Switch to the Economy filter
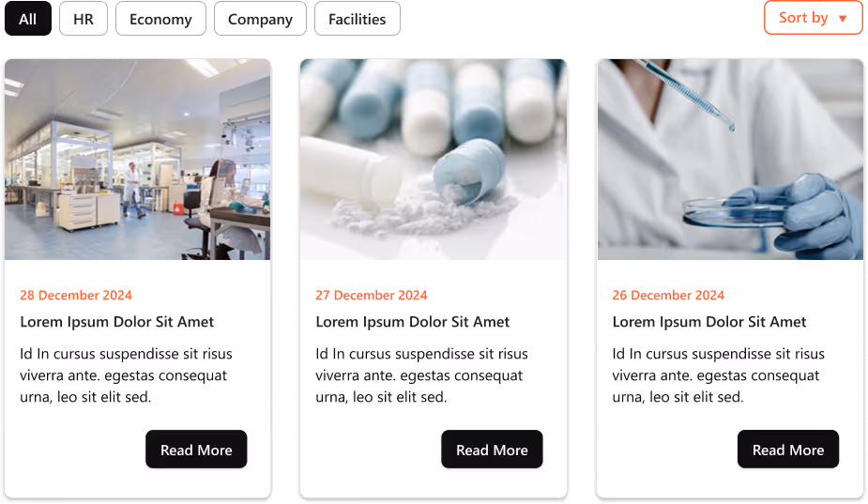The width and height of the screenshot is (868, 504). (160, 19)
